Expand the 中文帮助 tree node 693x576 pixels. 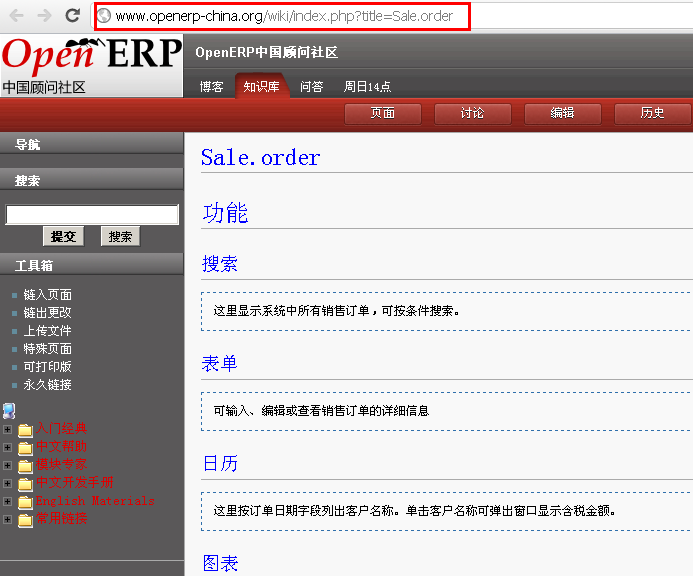point(8,447)
